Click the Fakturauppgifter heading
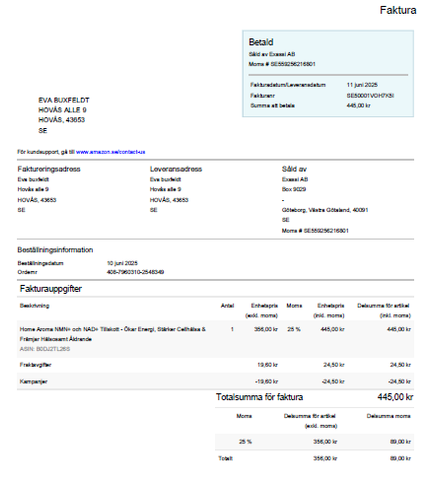Image resolution: width=433 pixels, height=484 pixels. 51,289
